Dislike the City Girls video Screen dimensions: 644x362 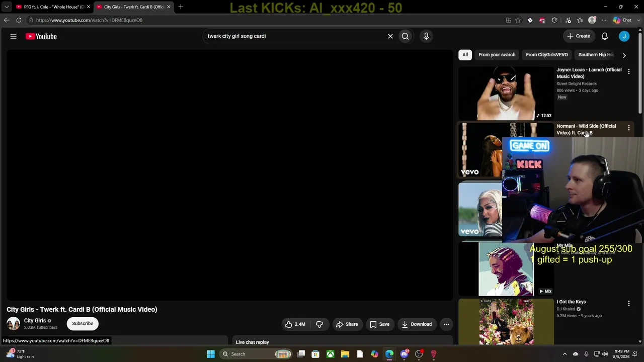319,324
